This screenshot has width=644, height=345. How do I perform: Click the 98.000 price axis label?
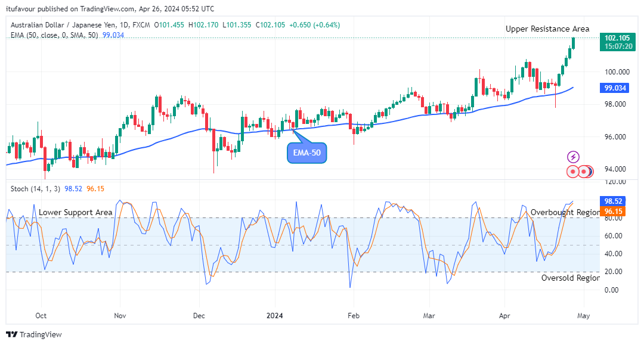615,104
